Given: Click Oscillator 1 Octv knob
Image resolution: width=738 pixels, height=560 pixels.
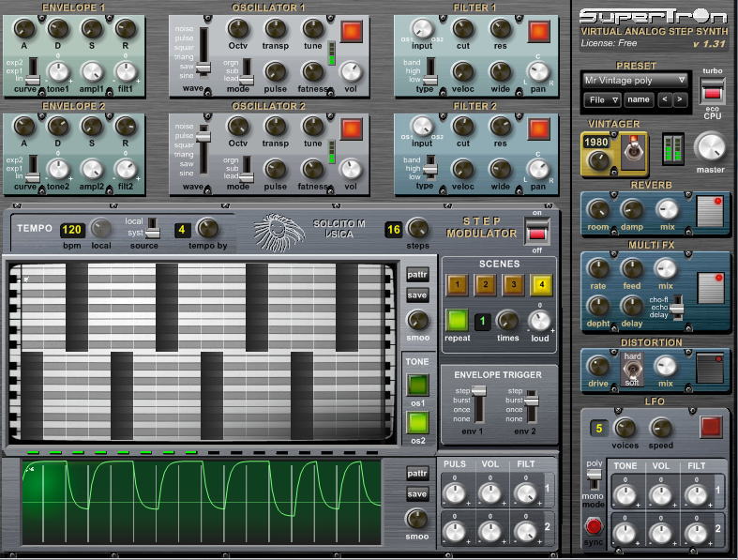Looking at the screenshot, I should tap(237, 29).
